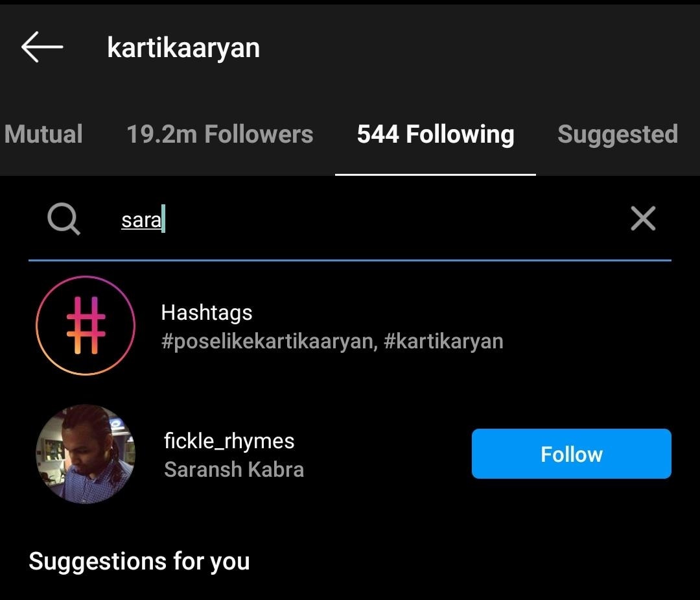Switch to the Suggested tab
Screen dimensions: 700x600
tap(618, 134)
